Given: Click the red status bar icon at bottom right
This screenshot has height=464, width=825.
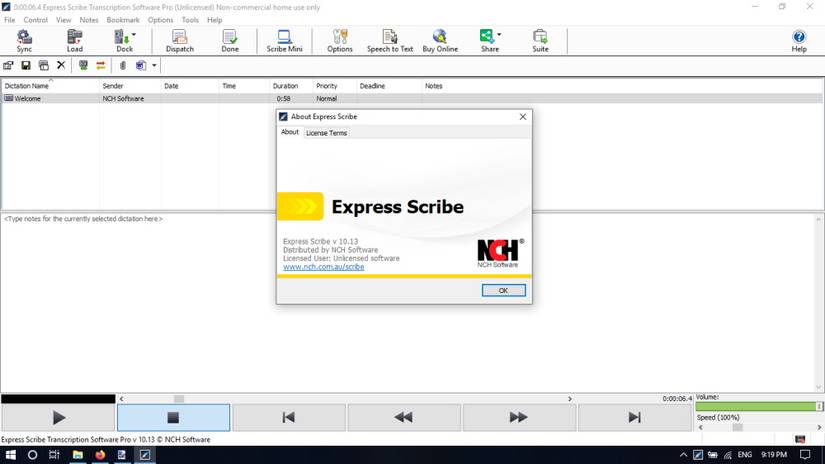Looking at the screenshot, I should coord(800,439).
